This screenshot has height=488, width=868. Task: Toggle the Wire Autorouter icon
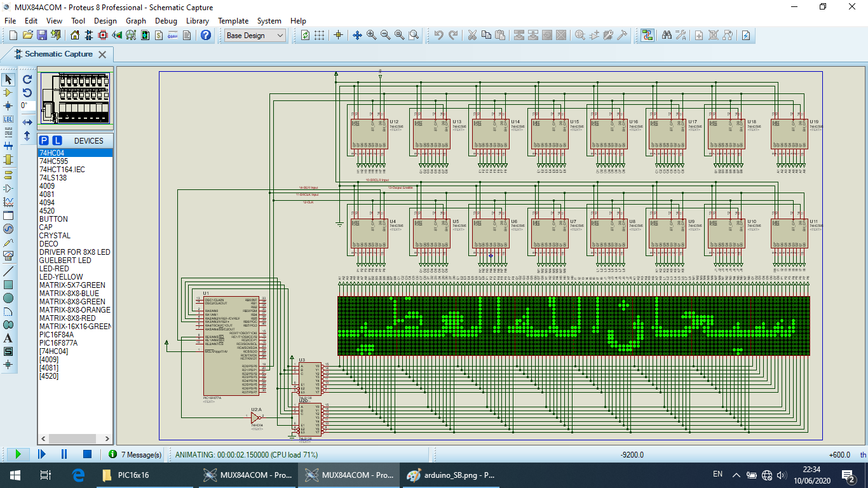(648, 36)
